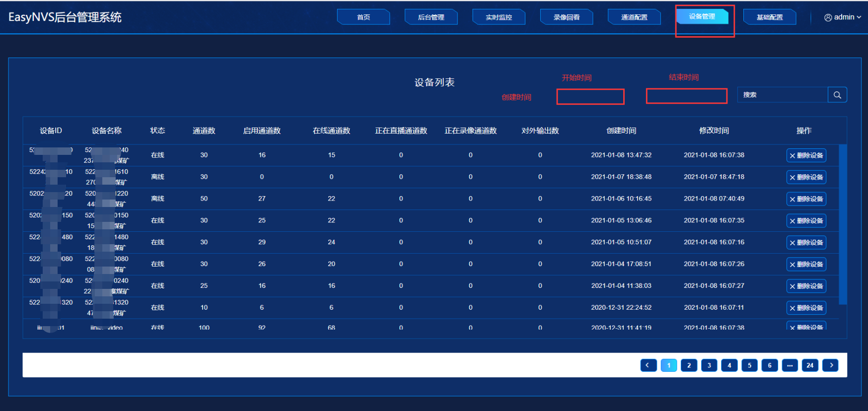This screenshot has width=868, height=411.
Task: Delete device created 2021-01-05 10:51:07
Action: [x=806, y=243]
